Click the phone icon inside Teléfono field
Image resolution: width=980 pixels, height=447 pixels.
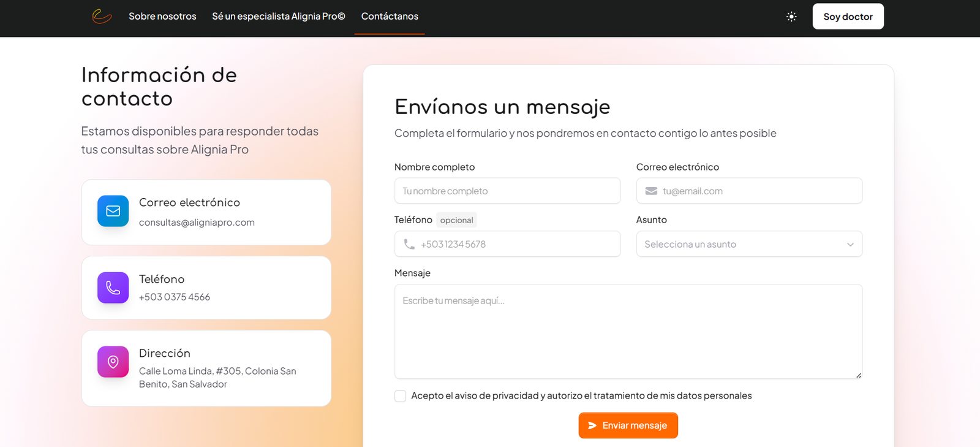point(409,244)
